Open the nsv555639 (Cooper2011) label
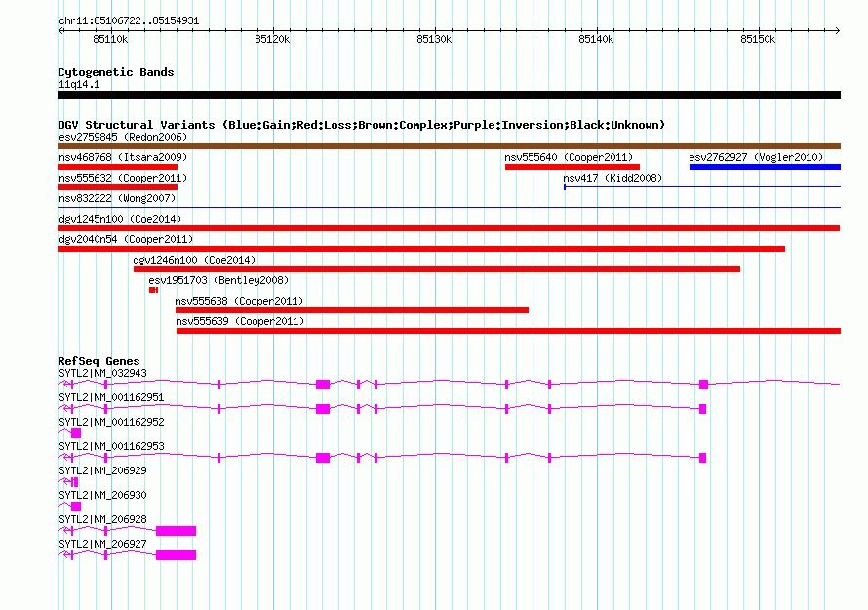The width and height of the screenshot is (868, 610). 240,321
